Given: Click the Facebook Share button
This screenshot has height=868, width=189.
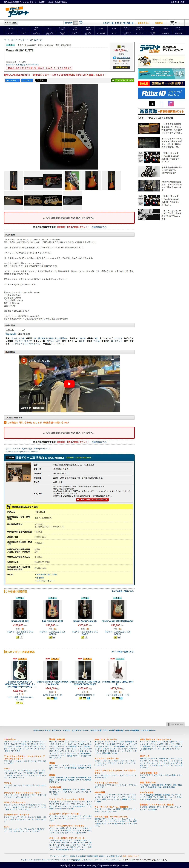Looking at the screenshot, I should point(27,81).
